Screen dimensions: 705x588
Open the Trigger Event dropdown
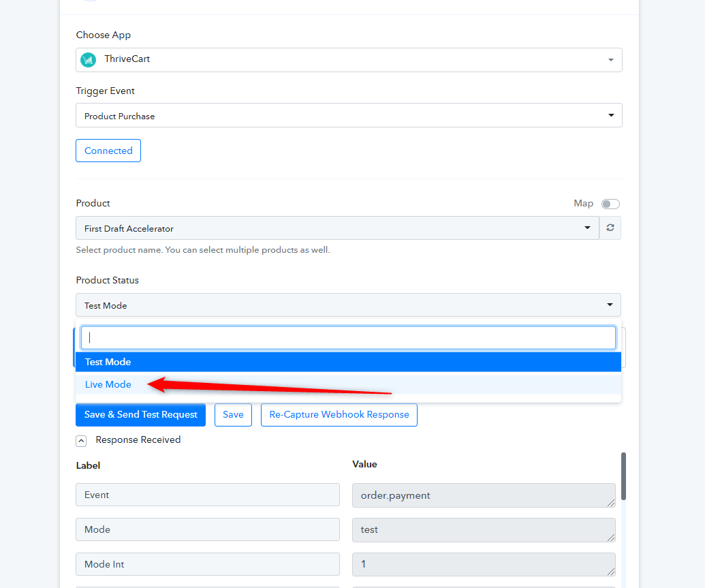coord(349,116)
